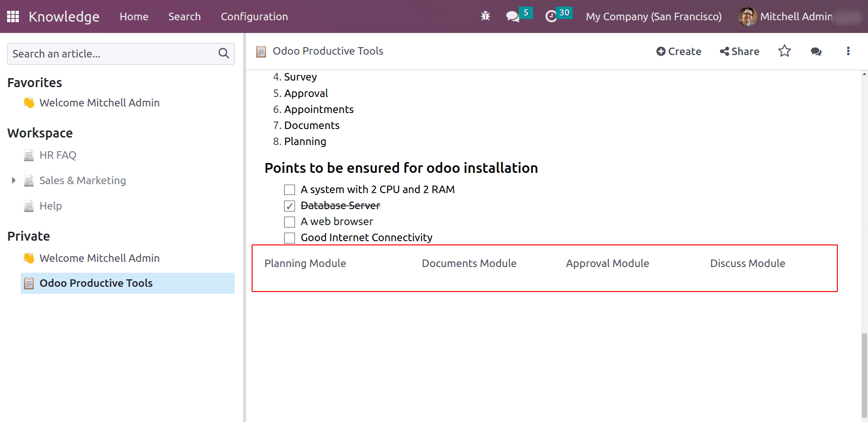868x422 pixels.
Task: Open Welcome Mitchell Admin in Favorites
Action: [x=99, y=103]
